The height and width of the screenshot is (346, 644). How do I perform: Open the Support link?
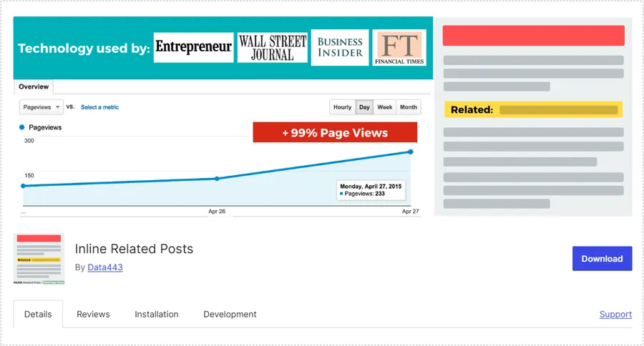click(x=615, y=315)
